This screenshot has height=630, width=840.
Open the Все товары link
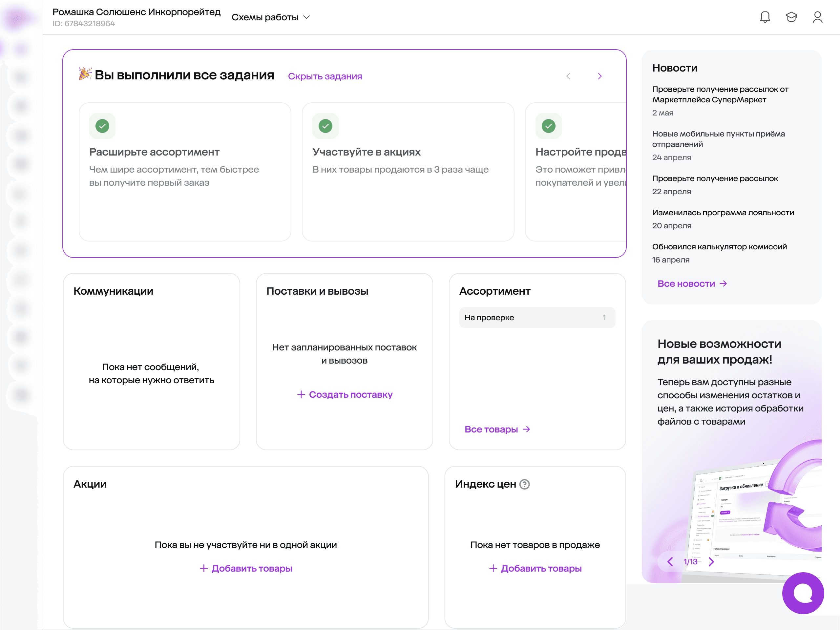pyautogui.click(x=497, y=429)
